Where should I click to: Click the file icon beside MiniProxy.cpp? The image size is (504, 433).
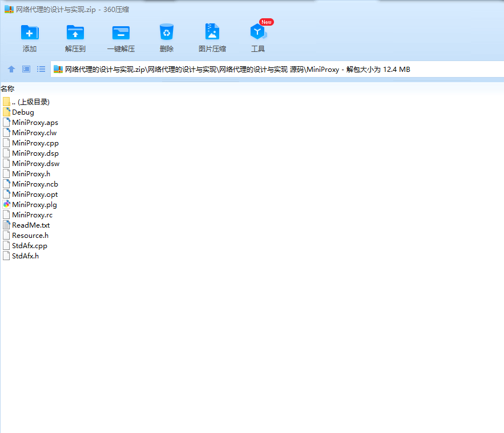pyautogui.click(x=6, y=143)
